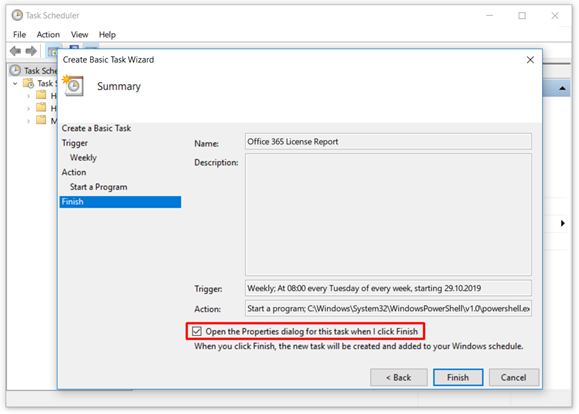
Task: Maximize the Task Scheduler window
Action: [x=522, y=16]
